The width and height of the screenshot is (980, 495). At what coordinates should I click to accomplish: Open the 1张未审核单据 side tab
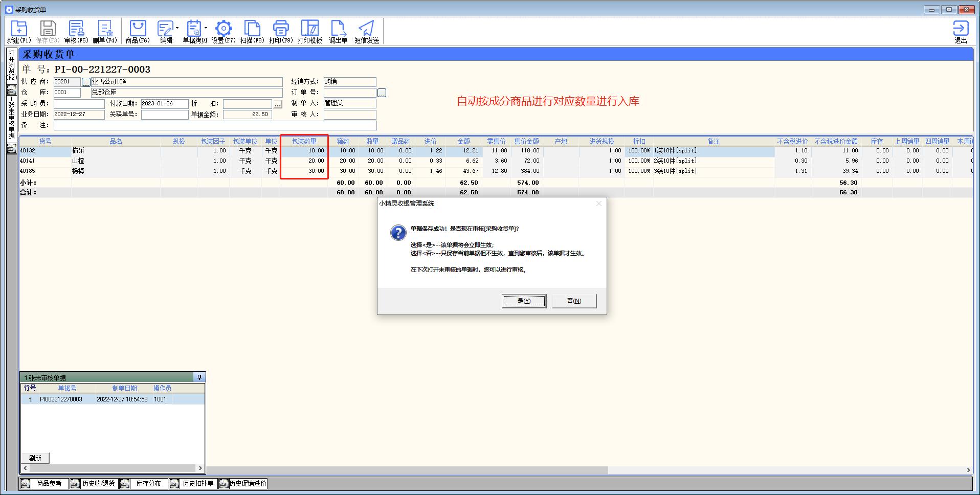[x=11, y=118]
